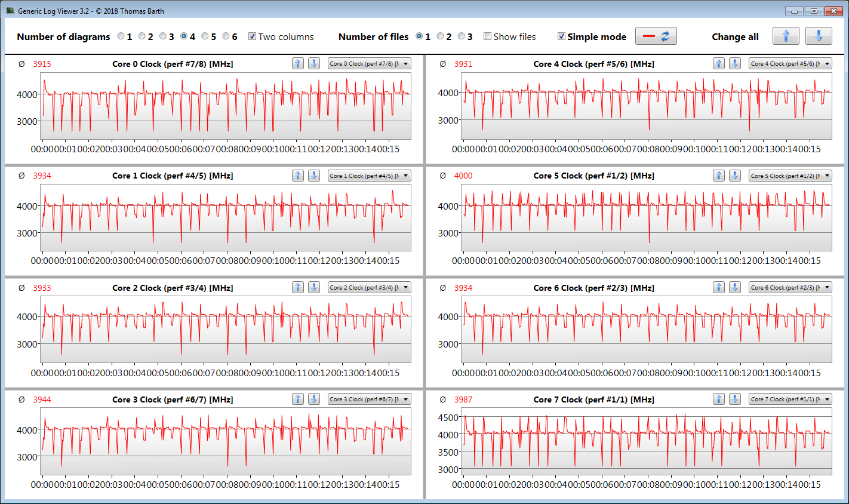849x504 pixels.
Task: Move Core 7 Clock diagram down
Action: click(735, 399)
